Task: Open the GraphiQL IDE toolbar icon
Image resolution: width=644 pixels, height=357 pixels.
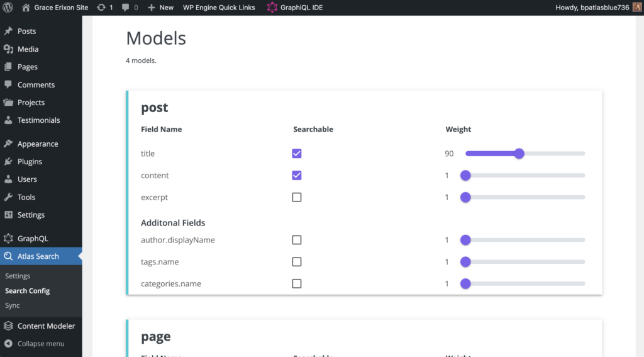Action: point(272,8)
